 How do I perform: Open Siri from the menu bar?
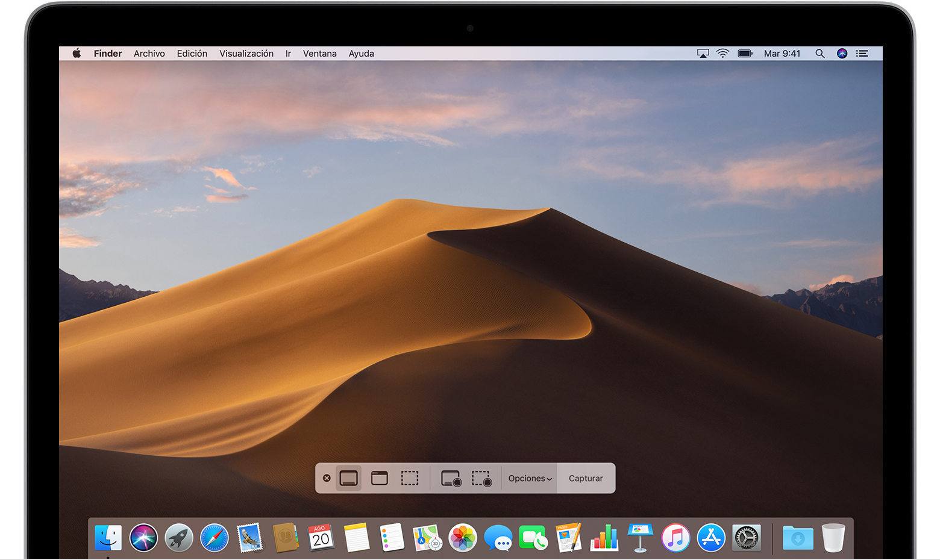tap(841, 54)
